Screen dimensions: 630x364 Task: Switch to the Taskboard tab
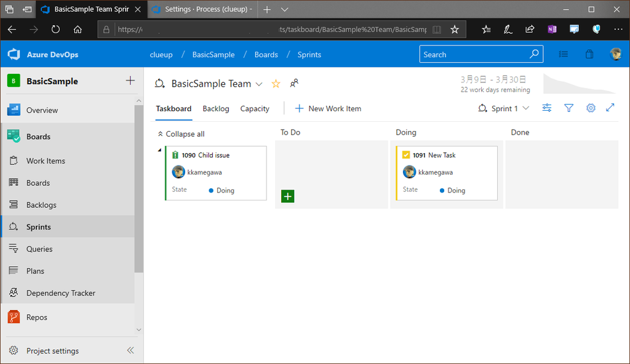click(x=173, y=108)
